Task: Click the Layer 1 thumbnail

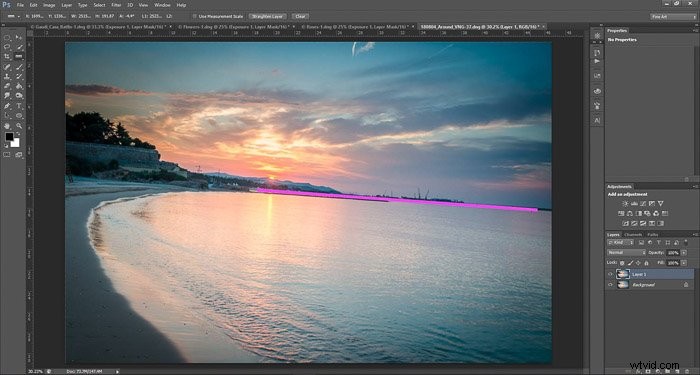Action: pos(623,274)
